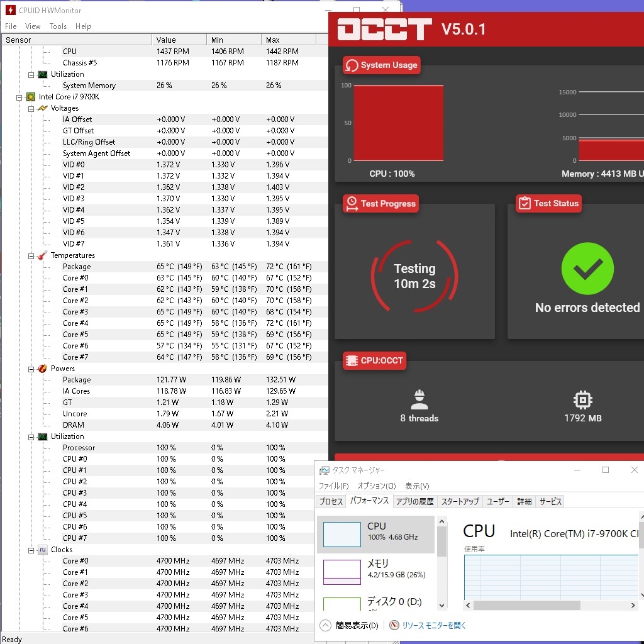The image size is (644, 644).
Task: Collapse the Voltages node in HWMonitor
Action: (x=31, y=109)
